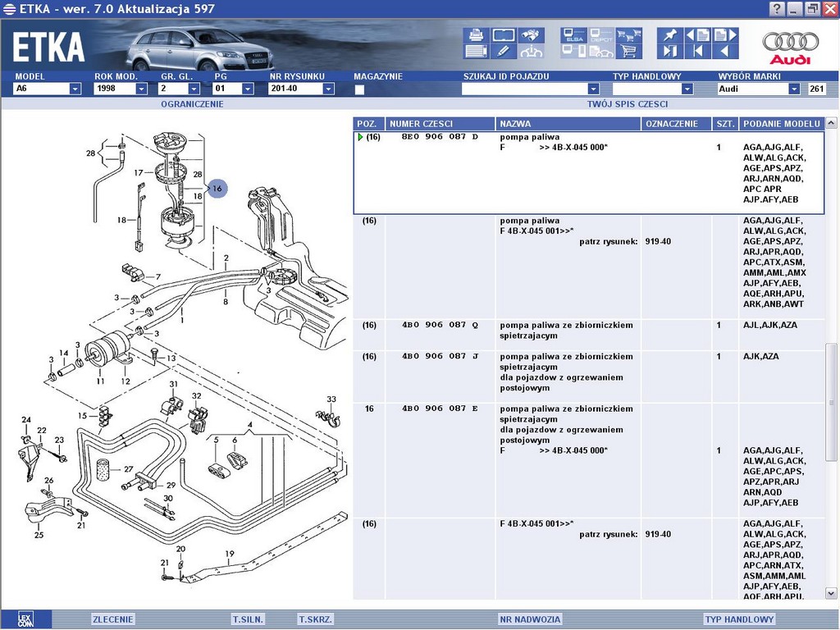The width and height of the screenshot is (840, 630).
Task: Open the ELSA link icon
Action: 574,35
